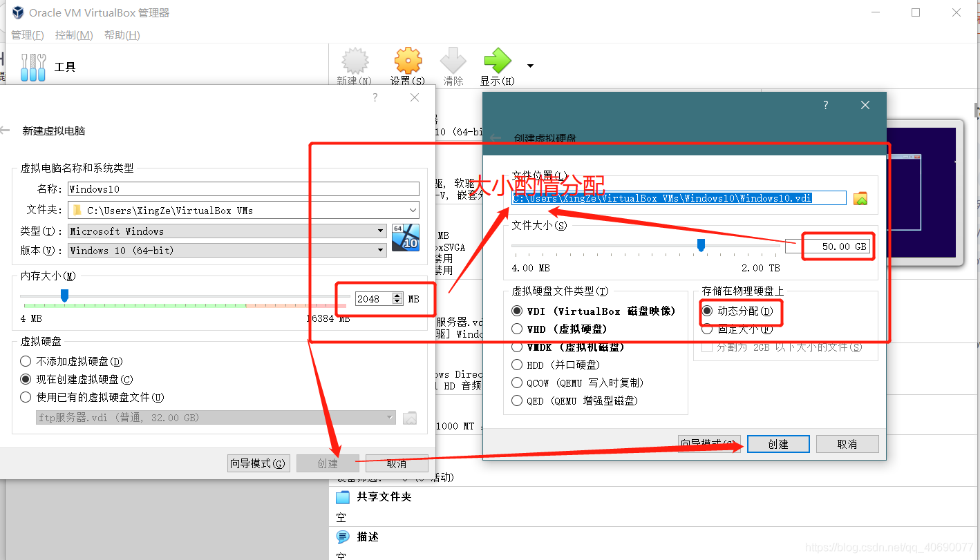980x560 pixels.
Task: Click the 新建(N) toolbar icon
Action: click(x=355, y=61)
